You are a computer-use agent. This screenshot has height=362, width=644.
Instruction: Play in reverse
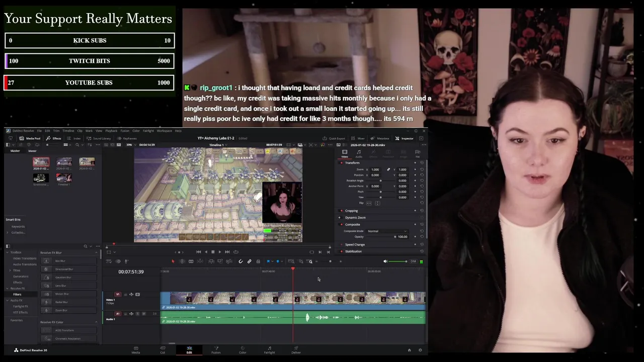(x=206, y=252)
